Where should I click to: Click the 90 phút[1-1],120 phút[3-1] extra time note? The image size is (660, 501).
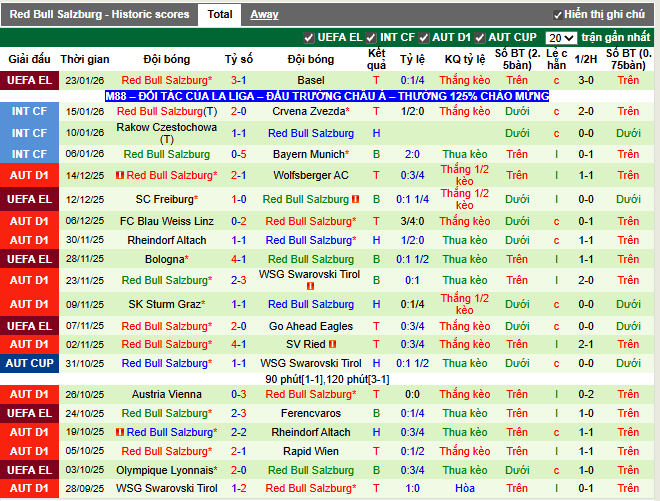point(327,379)
